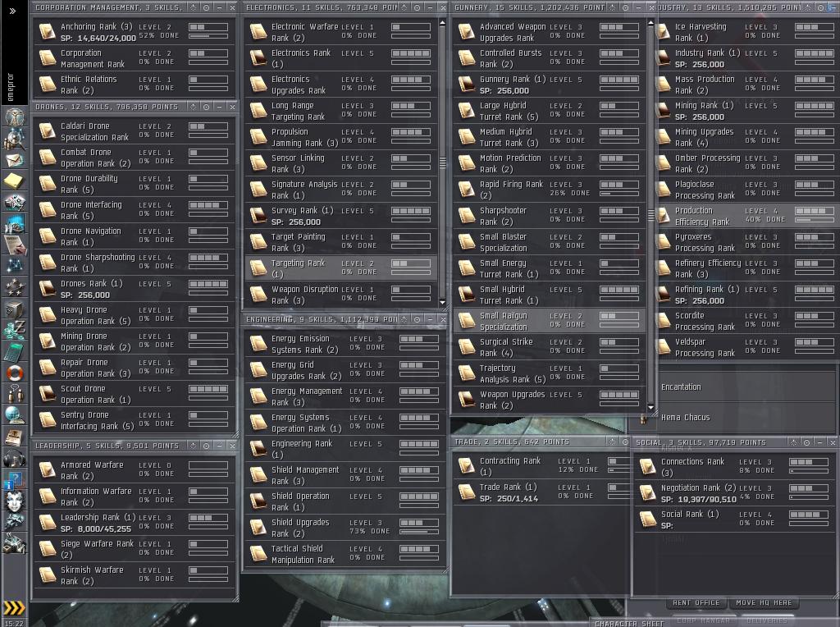Click the star constellation map icon
This screenshot has width=840, height=627.
[15, 265]
